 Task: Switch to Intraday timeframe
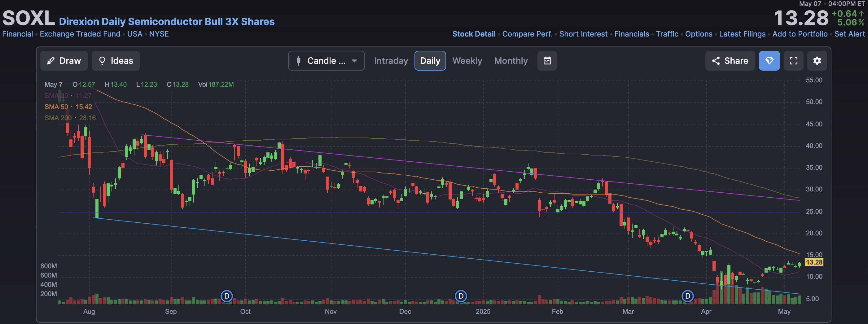tap(391, 61)
